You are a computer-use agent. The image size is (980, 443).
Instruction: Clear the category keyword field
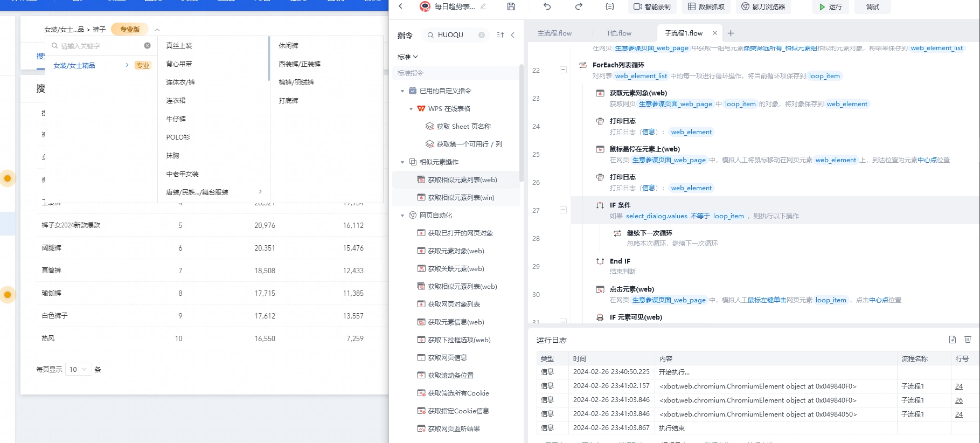coord(147,46)
